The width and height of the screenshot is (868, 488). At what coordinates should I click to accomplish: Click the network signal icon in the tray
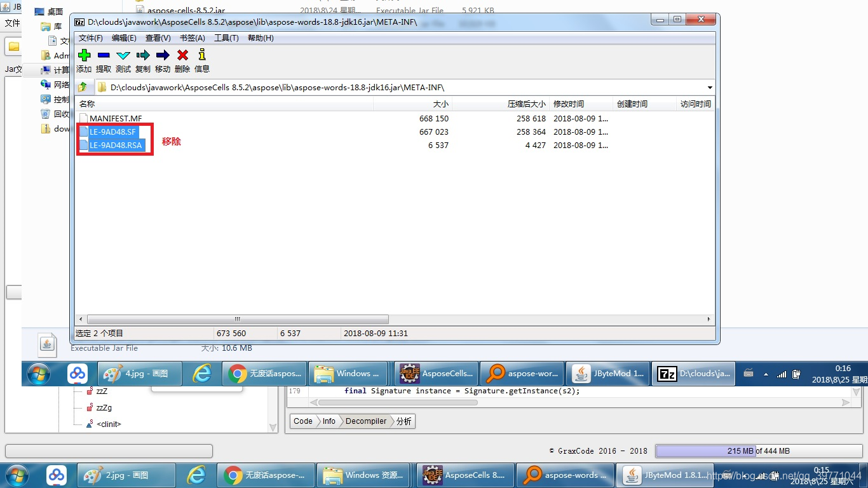[x=782, y=374]
